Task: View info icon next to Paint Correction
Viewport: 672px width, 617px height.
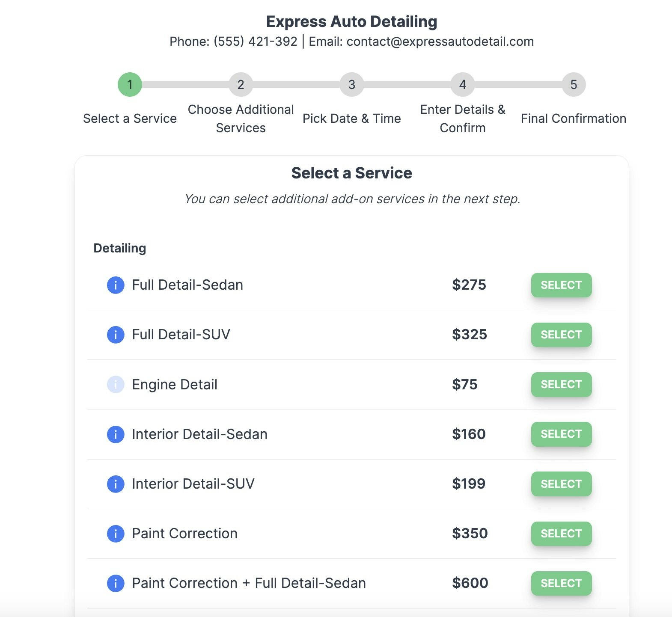Action: [x=116, y=534]
